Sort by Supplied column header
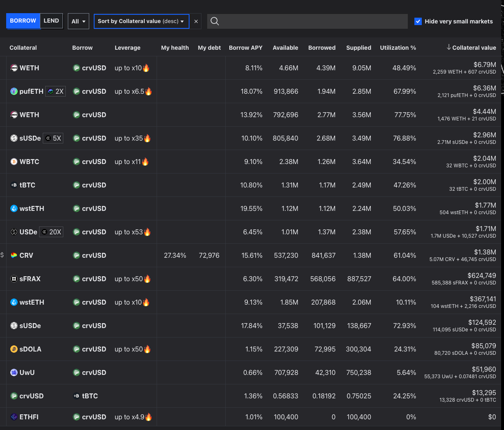 tap(358, 48)
